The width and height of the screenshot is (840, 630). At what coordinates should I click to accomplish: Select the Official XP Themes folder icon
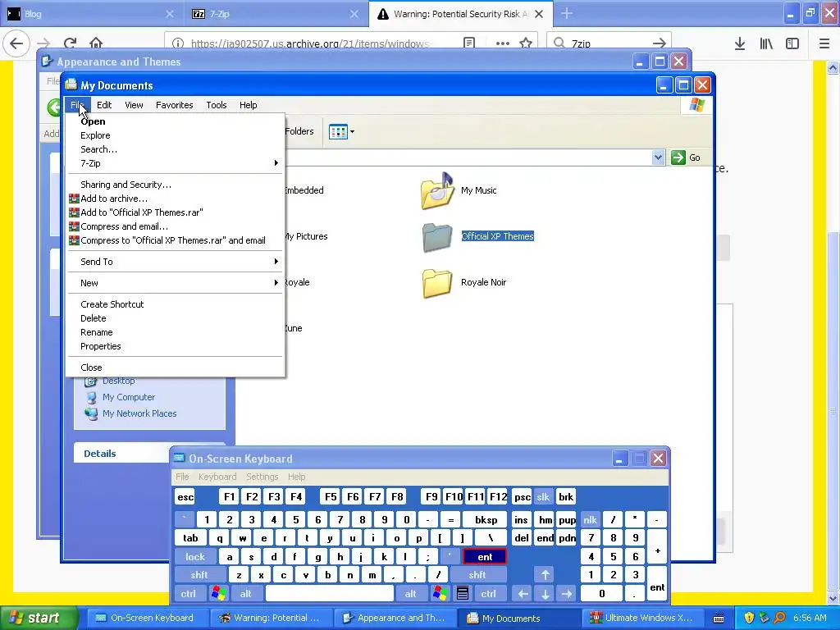point(437,237)
